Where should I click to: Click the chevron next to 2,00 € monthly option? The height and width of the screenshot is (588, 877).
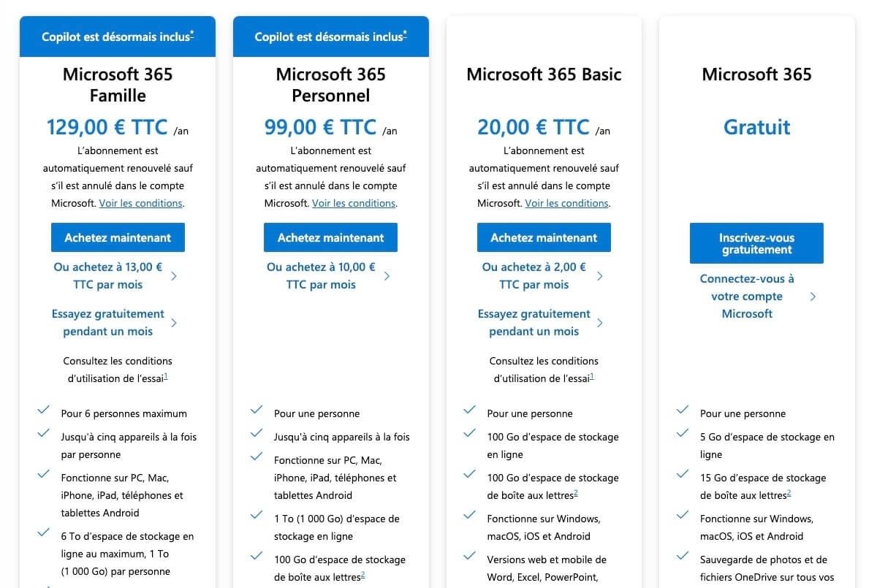tap(600, 275)
